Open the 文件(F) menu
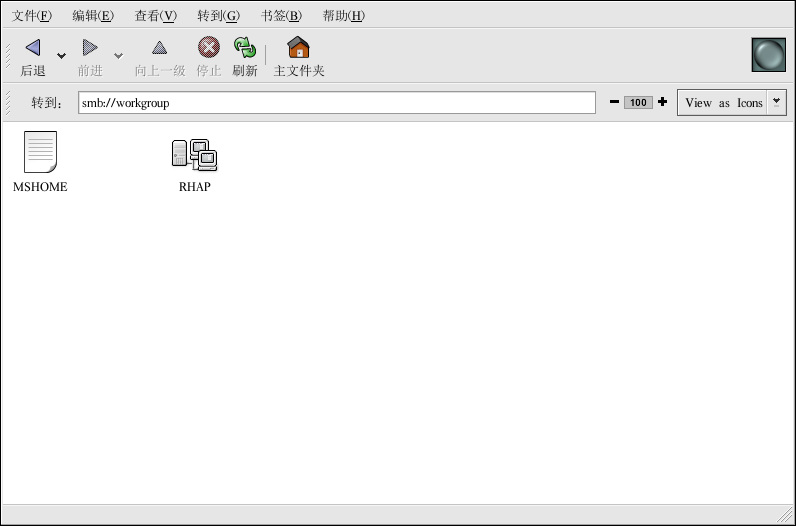The height and width of the screenshot is (526, 796). coord(32,16)
